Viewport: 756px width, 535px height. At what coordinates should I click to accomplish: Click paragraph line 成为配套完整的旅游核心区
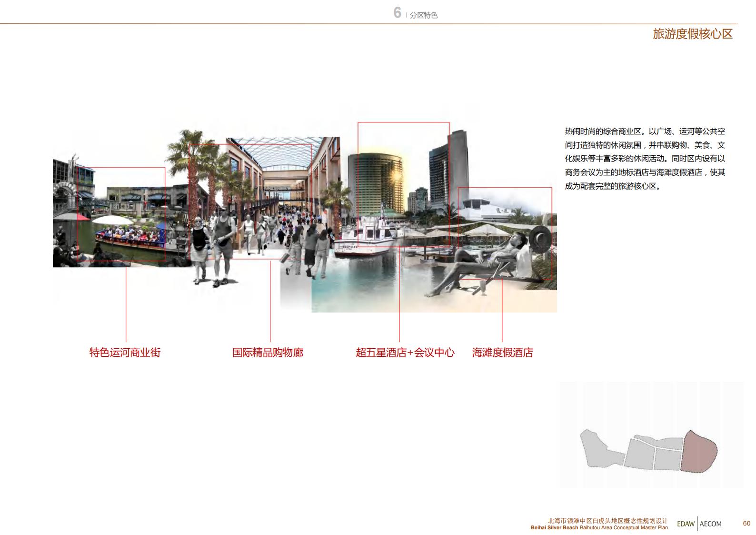click(x=613, y=186)
